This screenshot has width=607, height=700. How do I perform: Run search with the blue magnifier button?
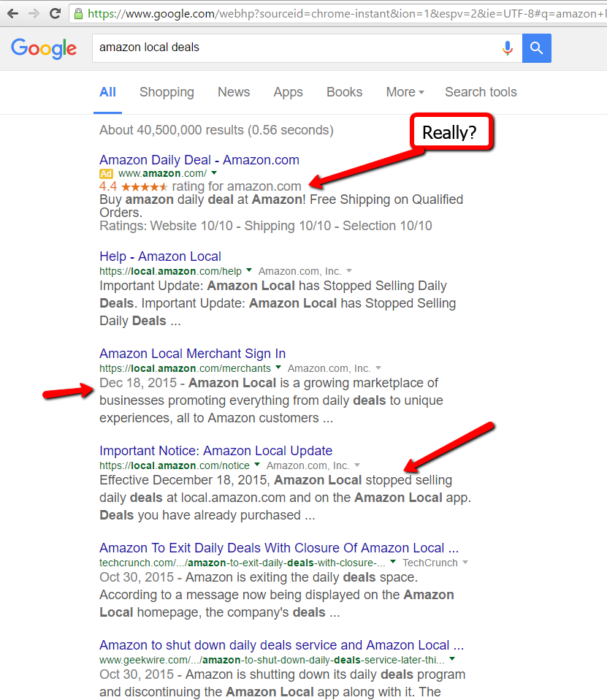tap(536, 47)
